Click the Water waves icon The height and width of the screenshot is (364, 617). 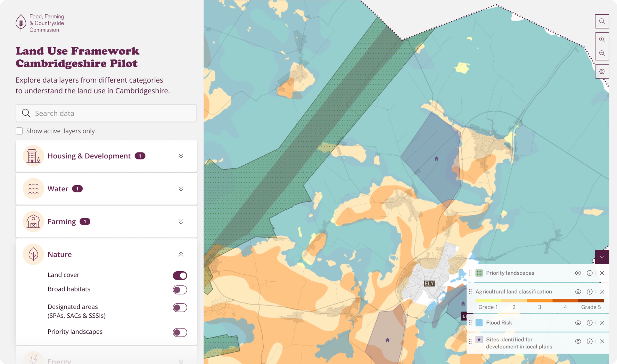pyautogui.click(x=33, y=189)
